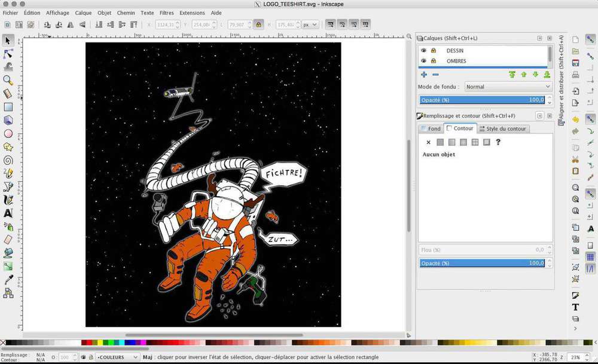The width and height of the screenshot is (598, 364).
Task: Click the Unset paint question mark button
Action: click(498, 142)
